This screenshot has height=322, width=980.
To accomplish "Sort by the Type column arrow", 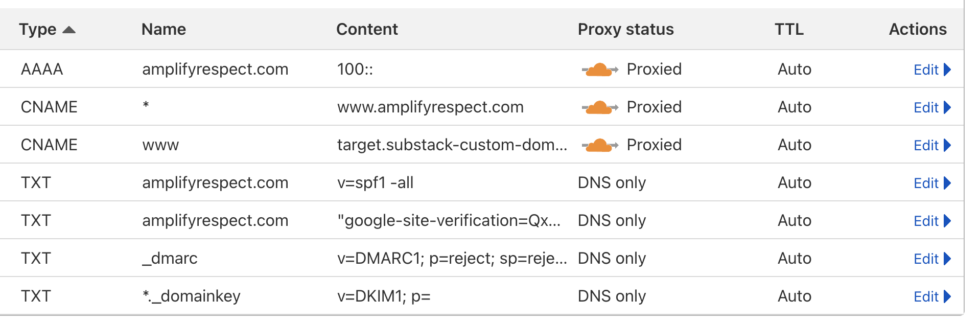I will 69,30.
